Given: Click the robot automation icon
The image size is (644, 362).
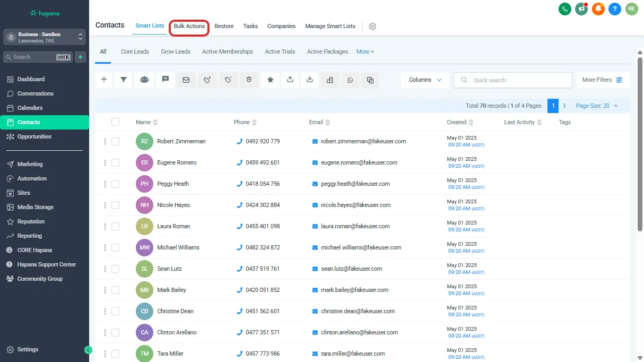Looking at the screenshot, I should point(144,80).
